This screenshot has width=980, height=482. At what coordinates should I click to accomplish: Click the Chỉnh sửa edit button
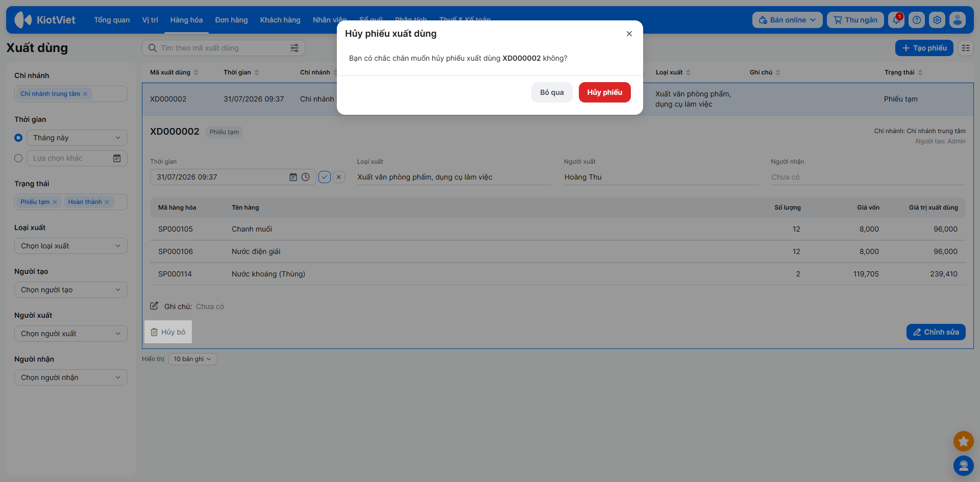pos(936,332)
